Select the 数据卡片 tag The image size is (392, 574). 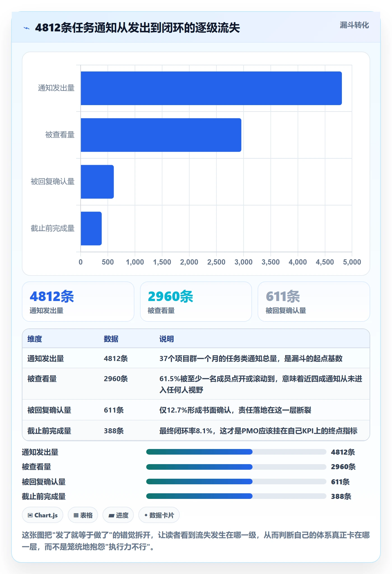[159, 515]
